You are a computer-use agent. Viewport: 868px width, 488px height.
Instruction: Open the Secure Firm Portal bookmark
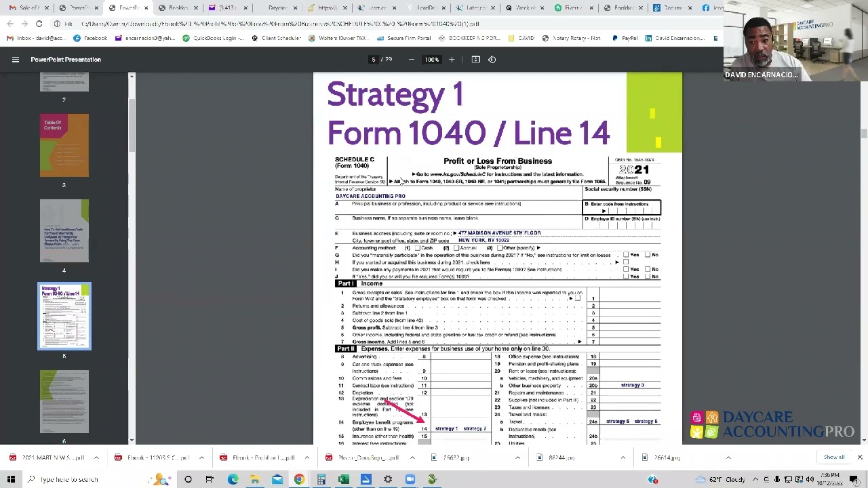(x=403, y=38)
